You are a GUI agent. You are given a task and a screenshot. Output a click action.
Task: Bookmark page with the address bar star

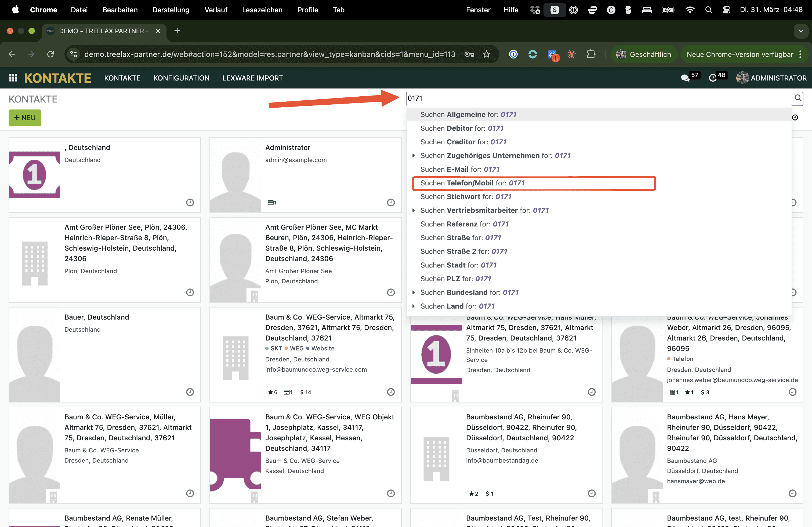tap(487, 54)
